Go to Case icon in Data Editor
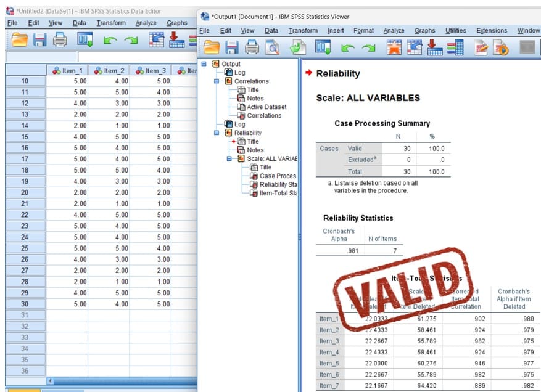This screenshot has height=392, width=541. [156, 39]
